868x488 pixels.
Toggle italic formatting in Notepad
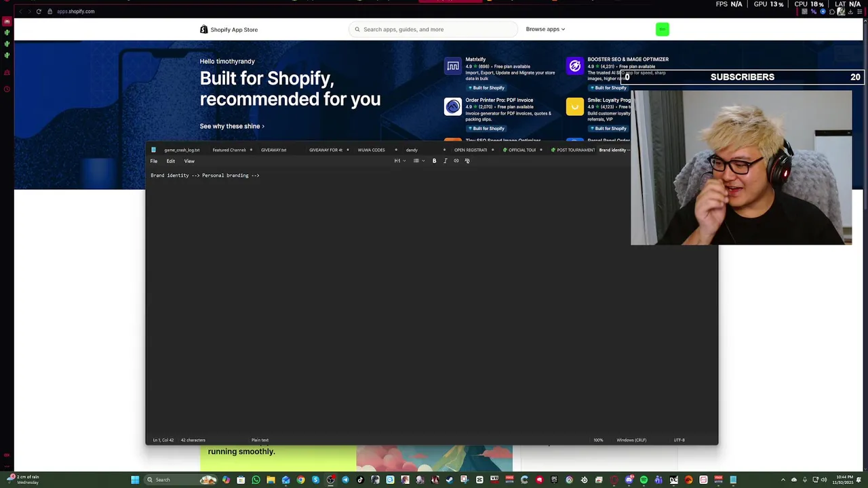point(446,161)
